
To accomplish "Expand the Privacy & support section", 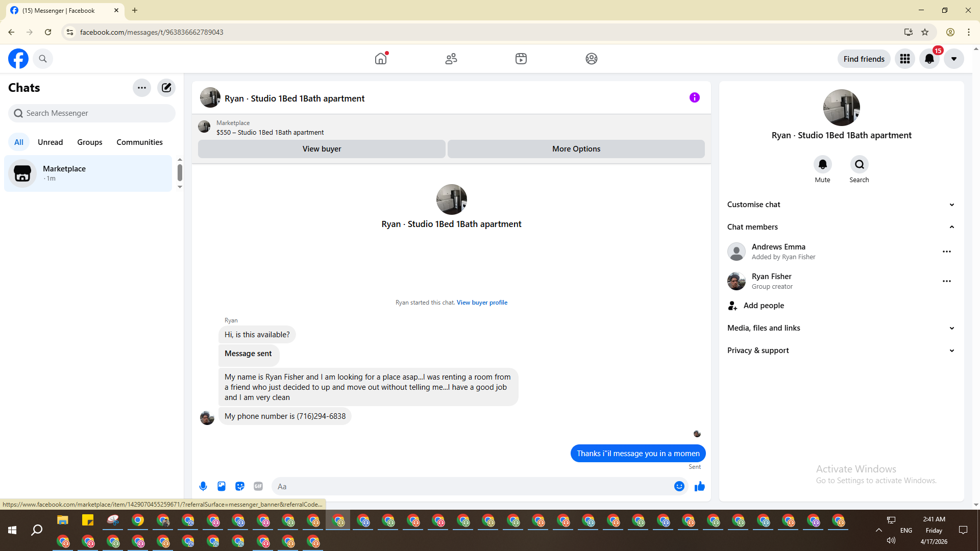I will pyautogui.click(x=842, y=350).
